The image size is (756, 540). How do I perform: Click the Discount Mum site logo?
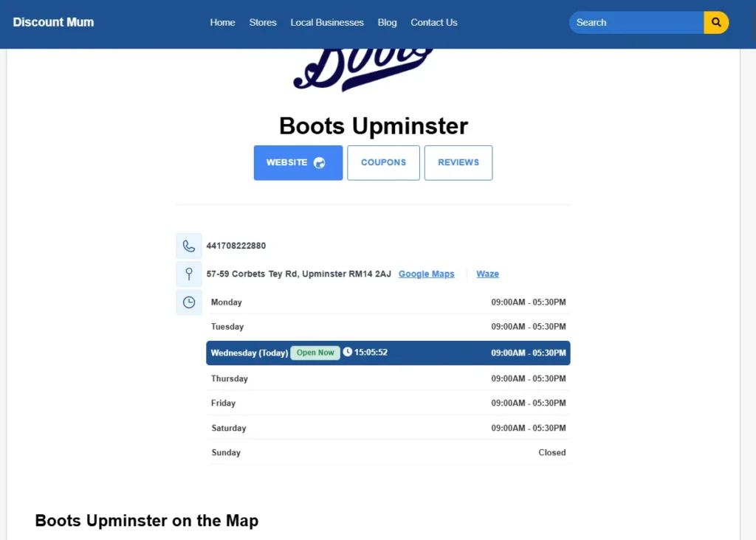click(53, 22)
